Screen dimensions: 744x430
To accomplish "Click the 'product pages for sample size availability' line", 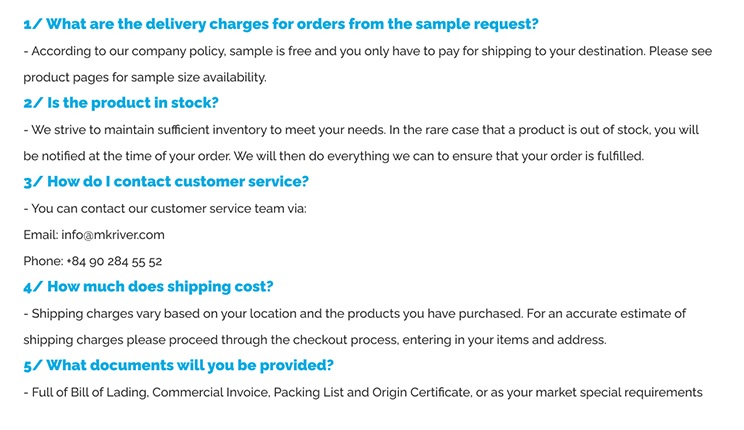I will coord(144,77).
